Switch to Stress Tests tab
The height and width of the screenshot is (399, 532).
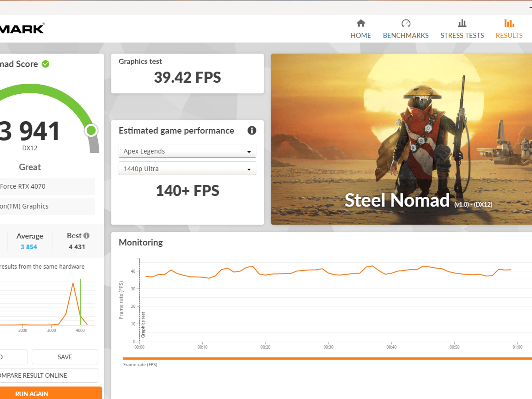(x=462, y=29)
